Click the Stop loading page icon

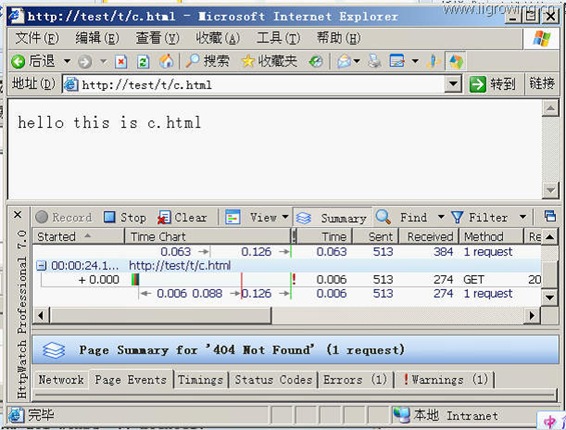(121, 62)
